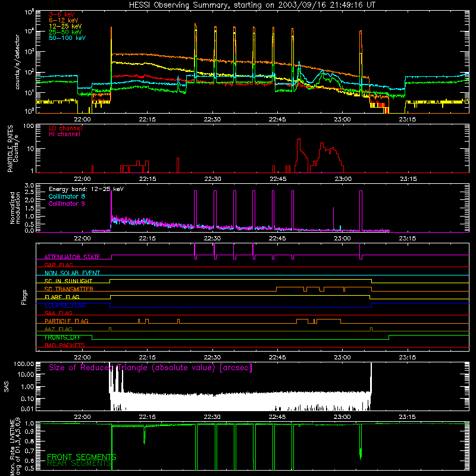Select the 'FRONT SEGMENTS' legend label
Image resolution: width=476 pixels, height=476 pixels.
pos(82,457)
